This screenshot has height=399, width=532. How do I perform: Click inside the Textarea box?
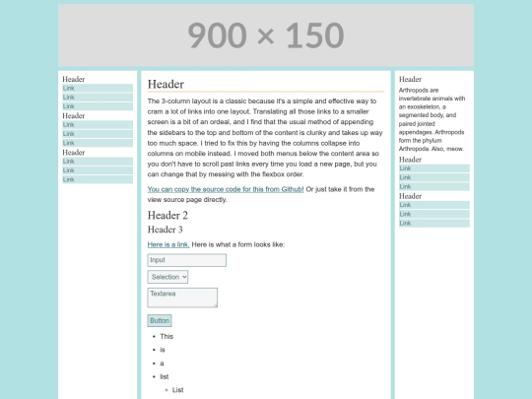[x=182, y=298]
